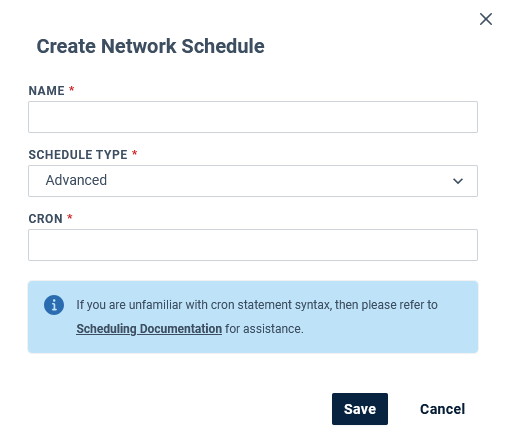
Task: Close the Create Network Schedule dialog
Action: 486,19
